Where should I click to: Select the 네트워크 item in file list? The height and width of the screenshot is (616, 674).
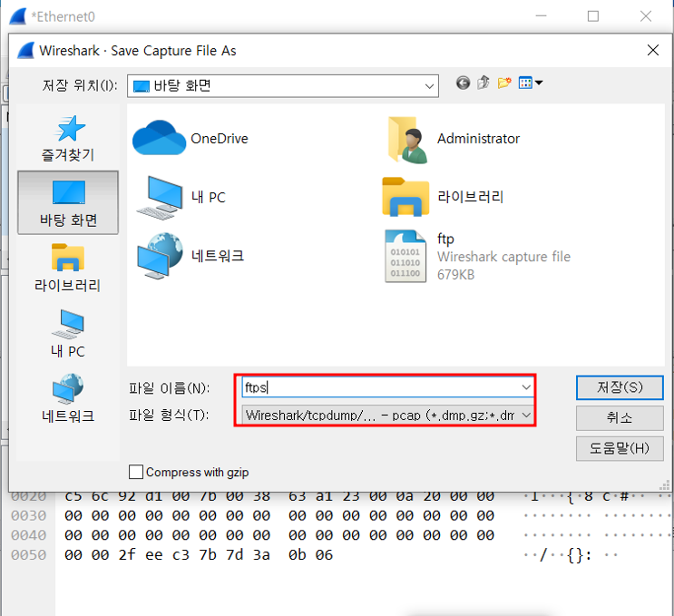(190, 256)
